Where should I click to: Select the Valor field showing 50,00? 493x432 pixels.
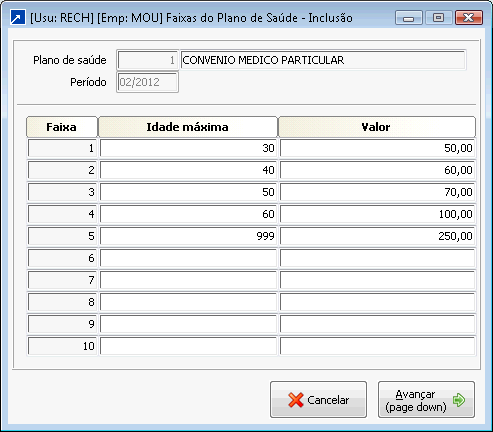(x=377, y=148)
